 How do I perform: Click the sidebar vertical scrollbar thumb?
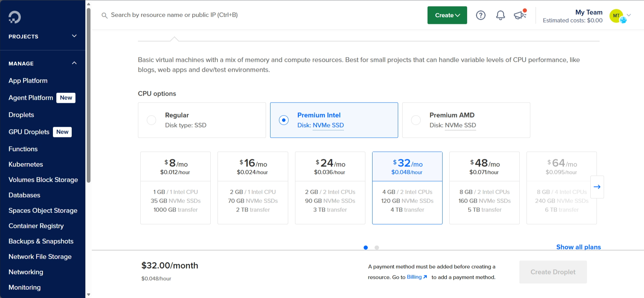coord(89,95)
